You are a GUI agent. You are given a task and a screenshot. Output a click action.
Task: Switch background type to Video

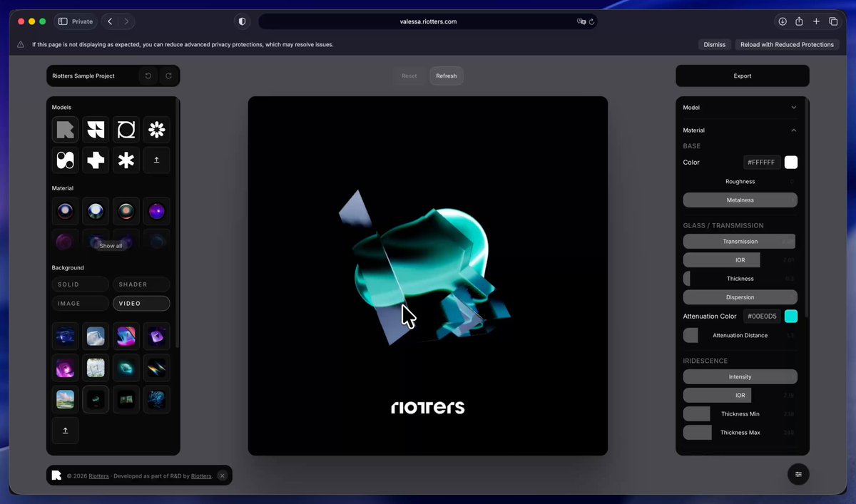pos(141,304)
